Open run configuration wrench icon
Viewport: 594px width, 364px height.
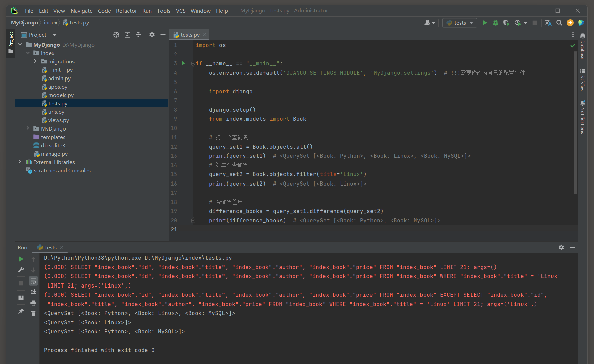coord(21,270)
